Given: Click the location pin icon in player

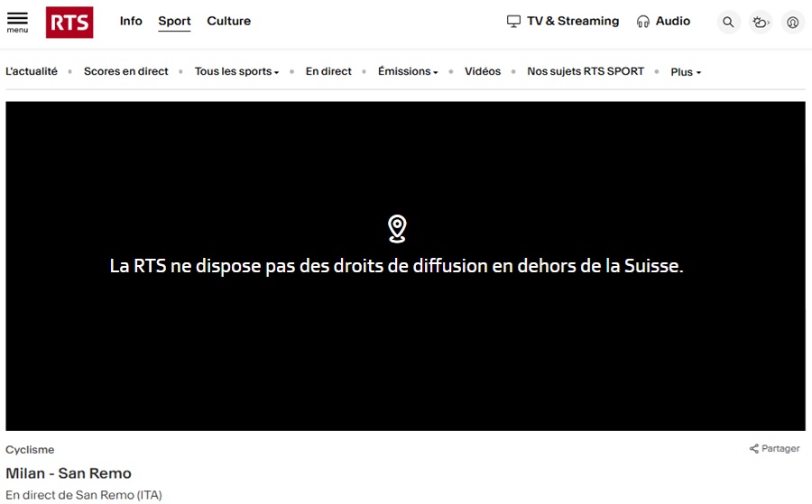Looking at the screenshot, I should click(x=397, y=229).
